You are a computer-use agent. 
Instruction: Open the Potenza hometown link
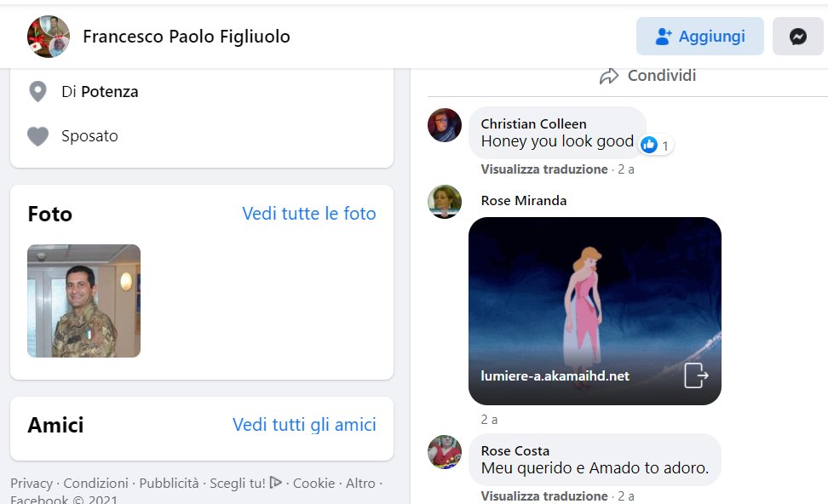[109, 92]
